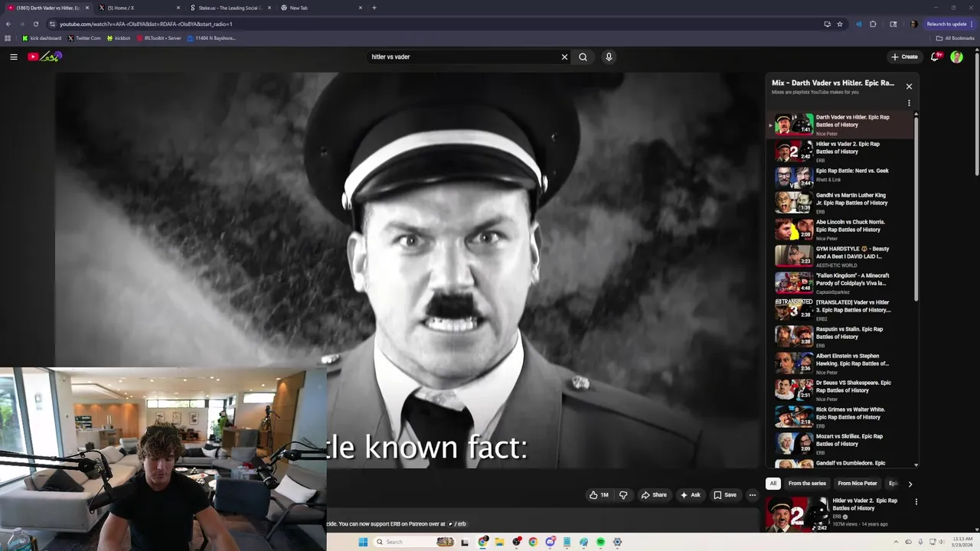The image size is (980, 551).
Task: Play Rick Grimes vs Walter White video
Action: click(841, 417)
